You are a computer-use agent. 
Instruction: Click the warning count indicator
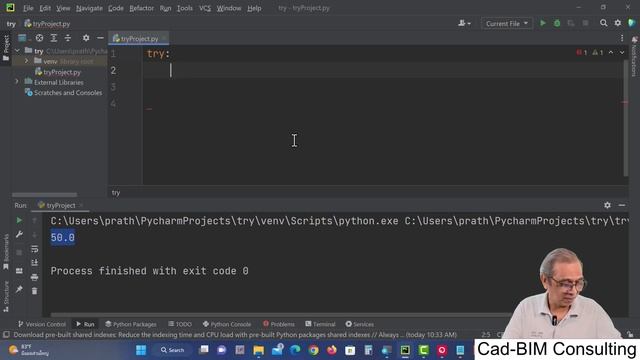coord(598,53)
